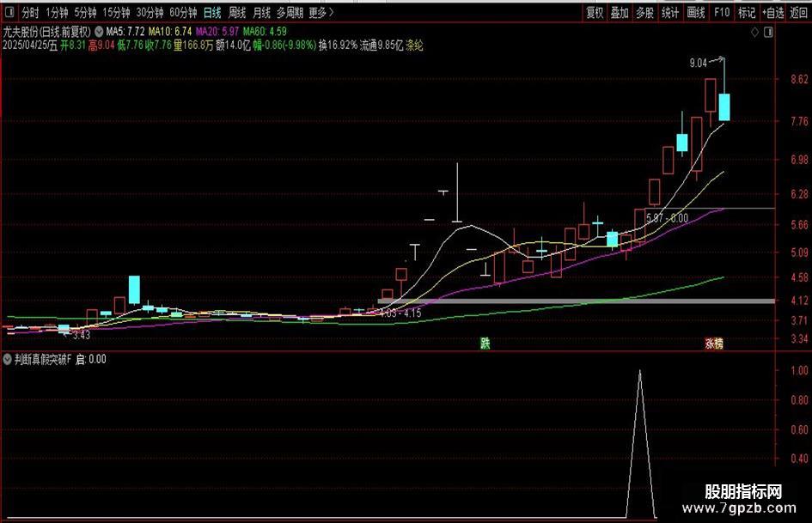Click the 换16.92% turnover value
Viewport: 812px width, 523px height.
tap(339, 46)
